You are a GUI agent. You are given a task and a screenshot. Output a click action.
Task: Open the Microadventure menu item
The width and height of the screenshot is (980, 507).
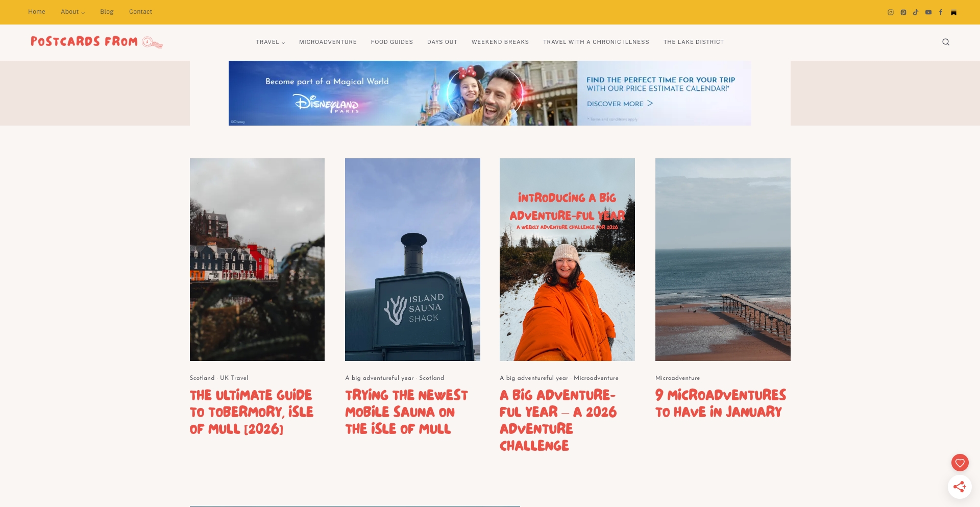(x=328, y=42)
